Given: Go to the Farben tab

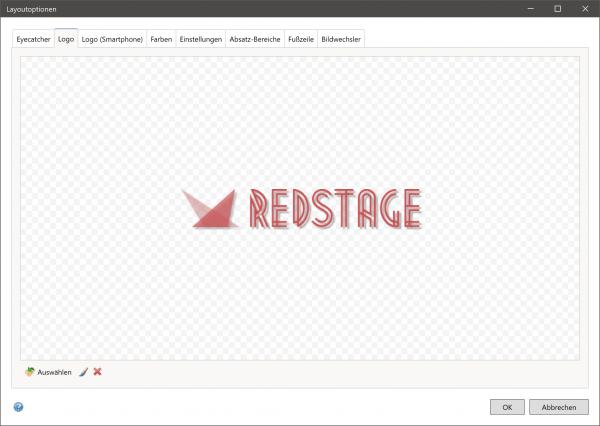Looking at the screenshot, I should [x=160, y=40].
